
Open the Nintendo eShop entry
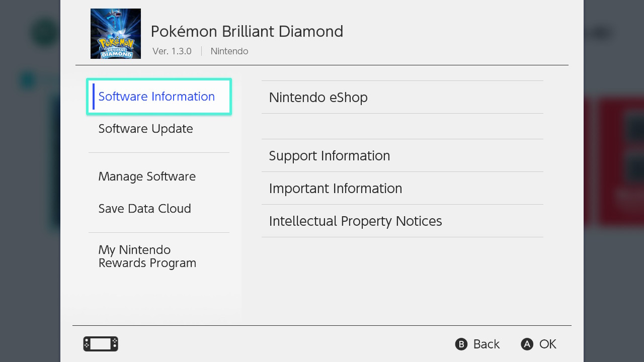pos(403,97)
